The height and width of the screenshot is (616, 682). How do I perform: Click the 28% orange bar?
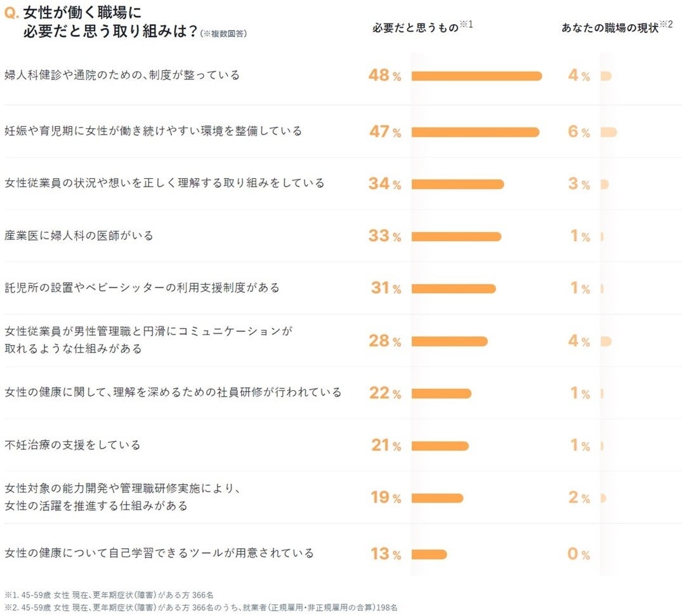click(449, 341)
